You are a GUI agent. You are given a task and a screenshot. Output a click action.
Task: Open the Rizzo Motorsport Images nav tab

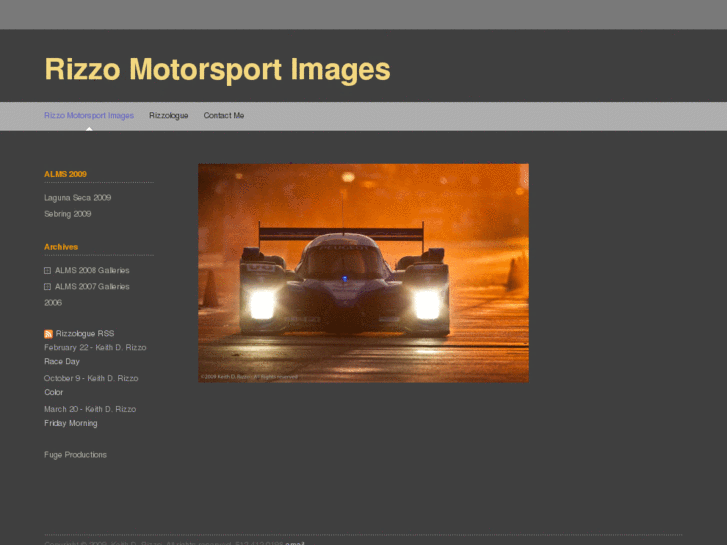[x=89, y=116]
